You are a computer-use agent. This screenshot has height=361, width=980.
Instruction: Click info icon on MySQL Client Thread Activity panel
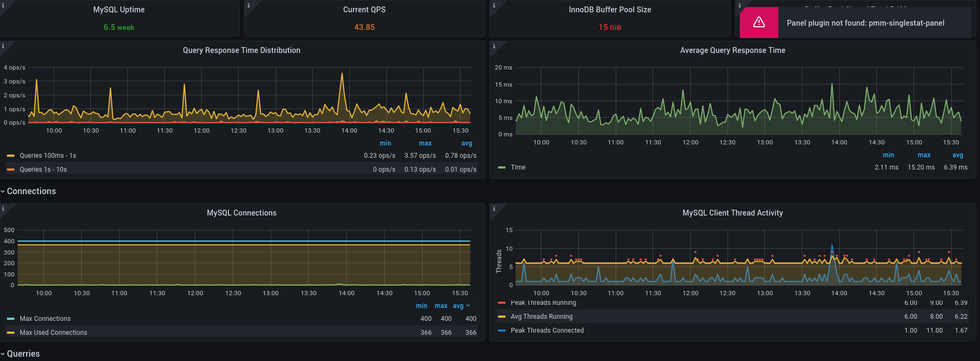tap(494, 209)
